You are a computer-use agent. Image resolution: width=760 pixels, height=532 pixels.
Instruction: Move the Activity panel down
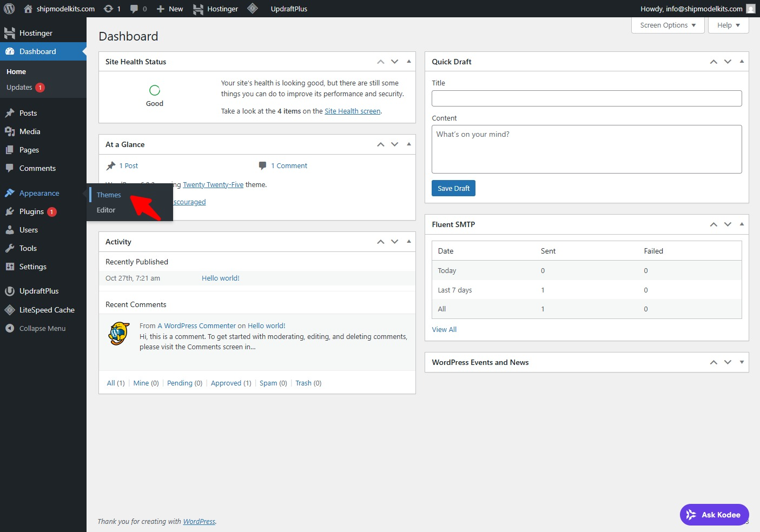pyautogui.click(x=395, y=242)
